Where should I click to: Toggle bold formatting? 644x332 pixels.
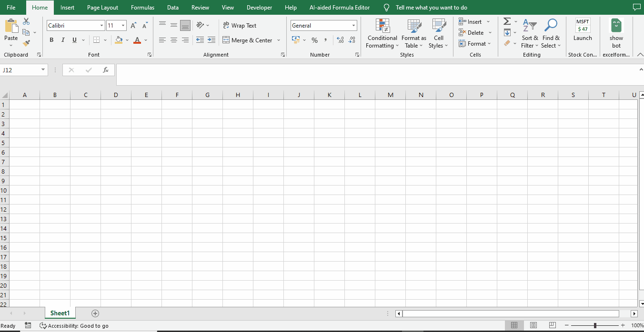51,40
